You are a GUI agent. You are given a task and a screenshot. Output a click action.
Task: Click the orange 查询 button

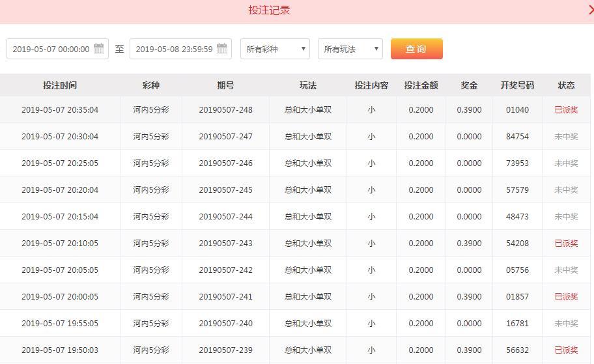(416, 49)
